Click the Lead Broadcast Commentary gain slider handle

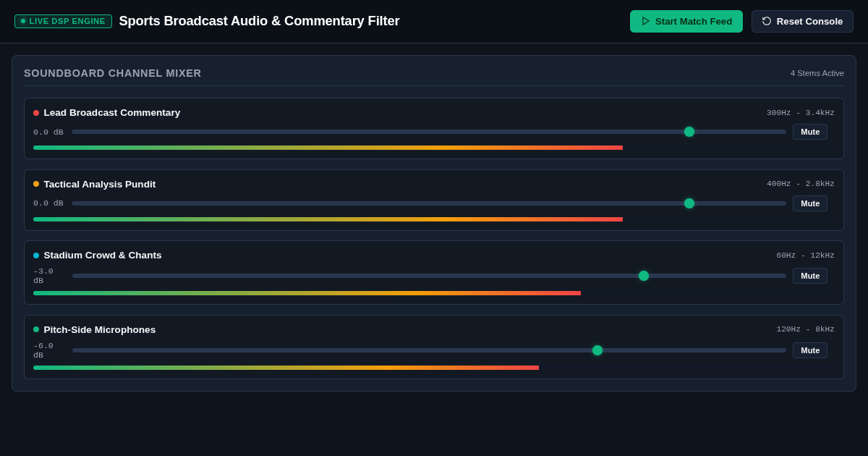[689, 132]
